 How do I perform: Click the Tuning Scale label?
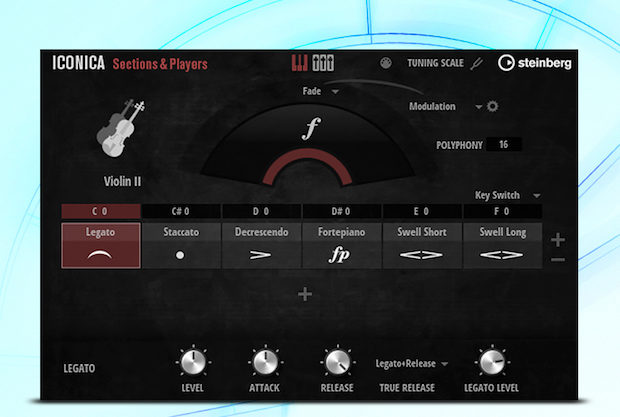(x=435, y=63)
